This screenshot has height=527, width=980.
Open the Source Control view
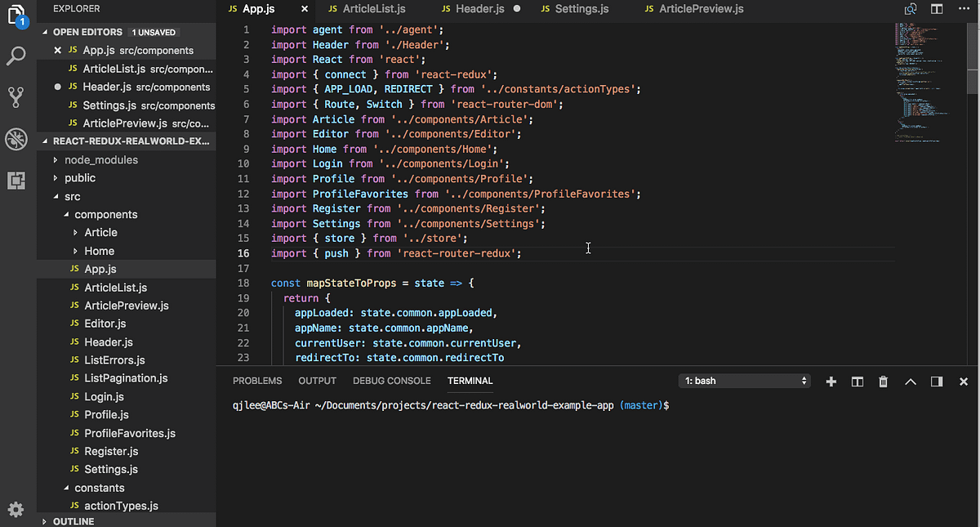pyautogui.click(x=16, y=96)
